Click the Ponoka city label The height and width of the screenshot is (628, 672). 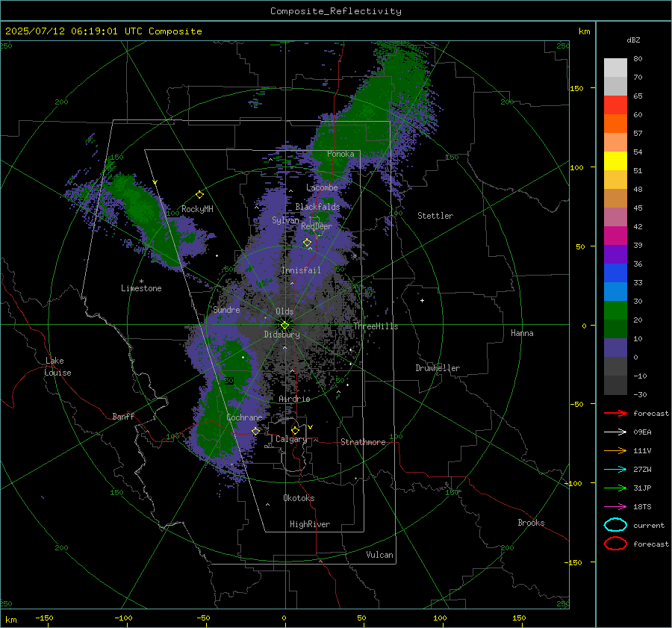click(x=340, y=154)
